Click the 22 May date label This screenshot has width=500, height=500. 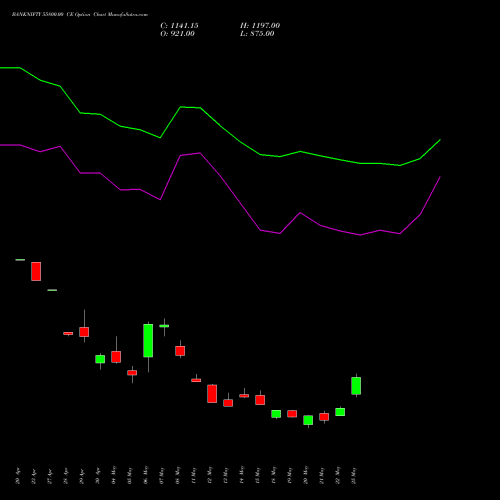coord(338,475)
